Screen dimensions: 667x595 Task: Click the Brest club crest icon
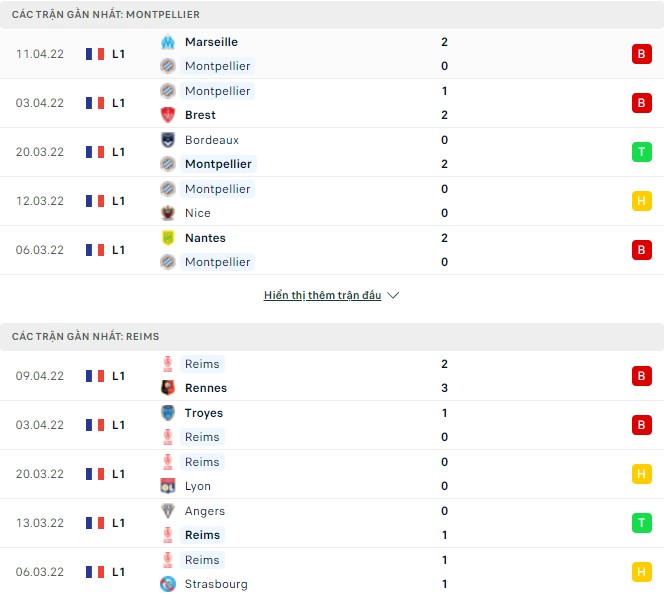click(168, 115)
